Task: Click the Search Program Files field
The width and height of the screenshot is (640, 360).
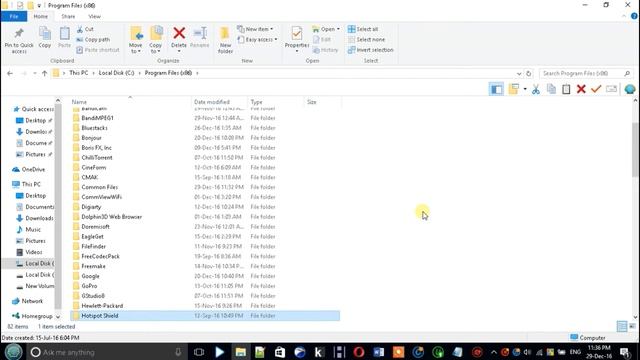Action: click(x=586, y=73)
